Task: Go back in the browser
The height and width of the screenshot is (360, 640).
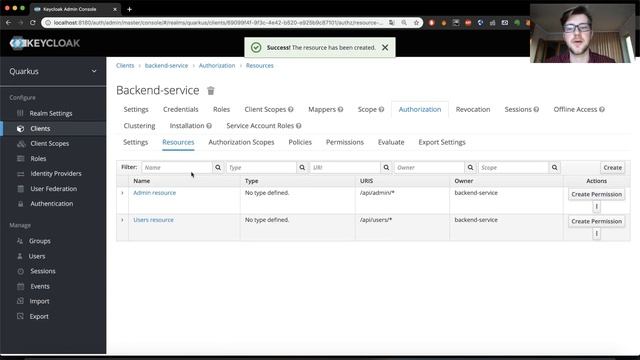Action: (9, 22)
